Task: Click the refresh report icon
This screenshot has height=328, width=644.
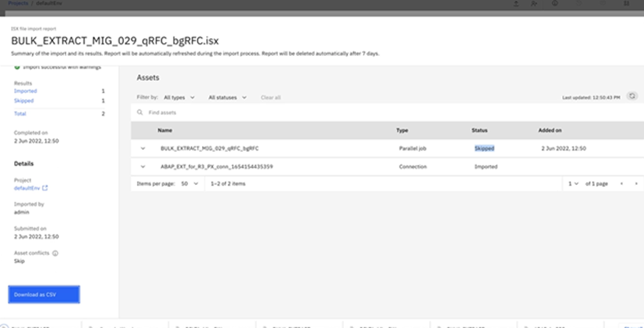Action: point(632,97)
